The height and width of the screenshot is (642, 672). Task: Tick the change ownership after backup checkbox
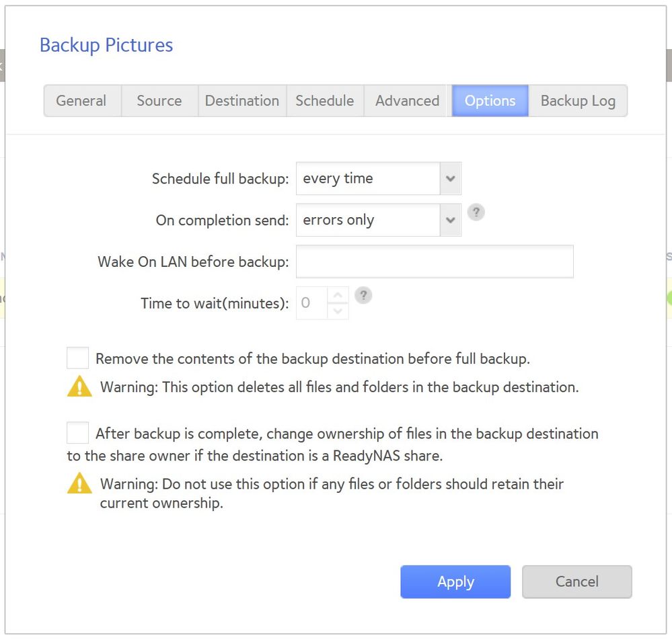click(x=78, y=433)
